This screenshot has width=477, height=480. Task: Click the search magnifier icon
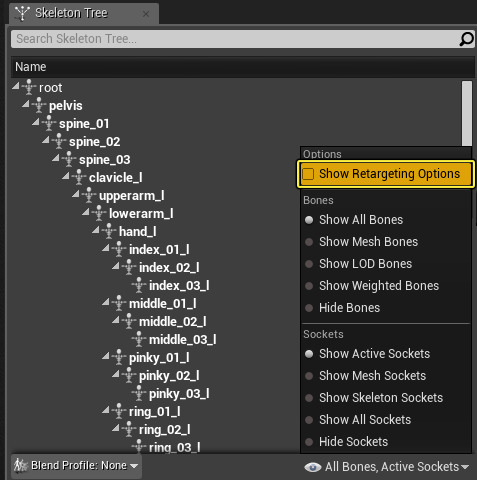466,39
